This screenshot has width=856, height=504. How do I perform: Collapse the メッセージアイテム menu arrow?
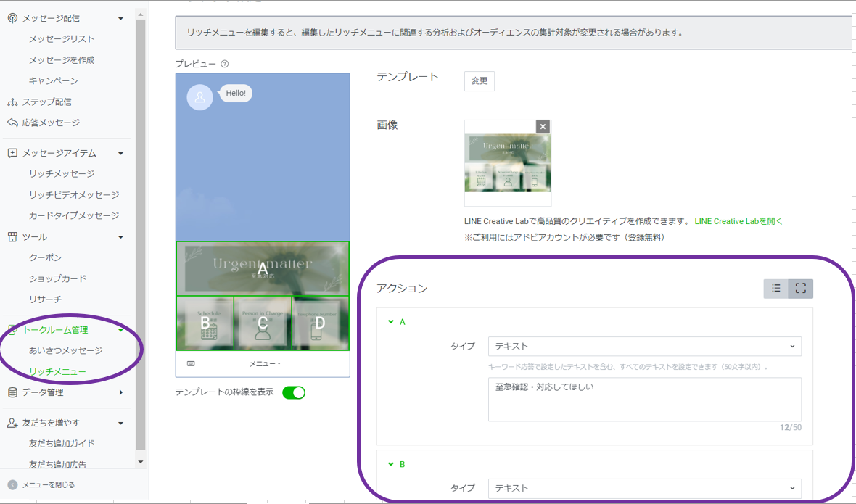pos(120,154)
